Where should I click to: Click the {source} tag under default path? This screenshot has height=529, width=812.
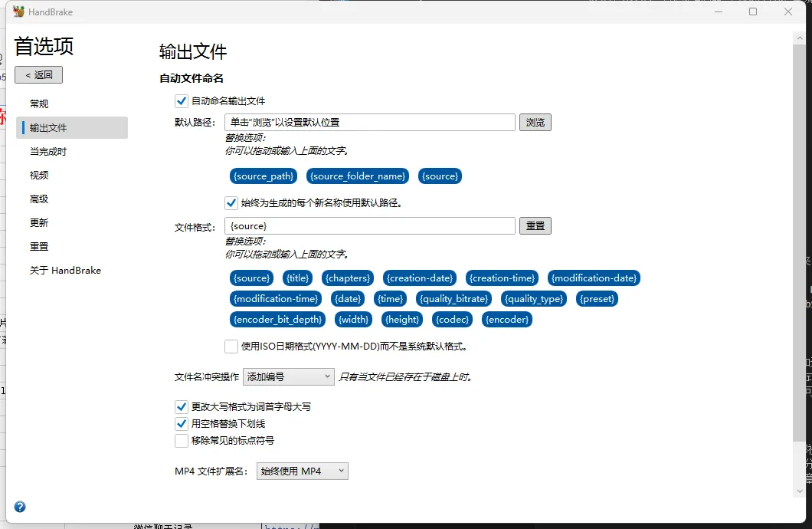point(440,176)
